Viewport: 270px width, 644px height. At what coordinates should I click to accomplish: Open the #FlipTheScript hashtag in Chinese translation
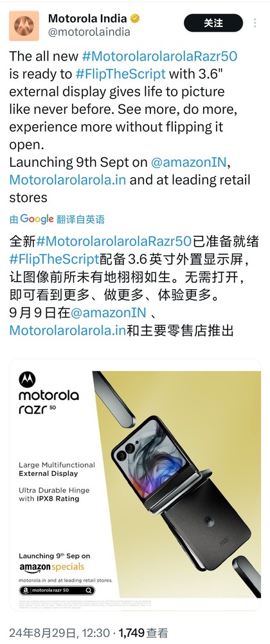(54, 259)
